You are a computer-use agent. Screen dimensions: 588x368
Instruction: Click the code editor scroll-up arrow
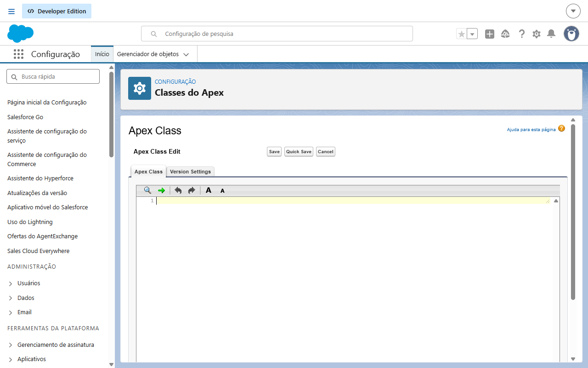[556, 201]
